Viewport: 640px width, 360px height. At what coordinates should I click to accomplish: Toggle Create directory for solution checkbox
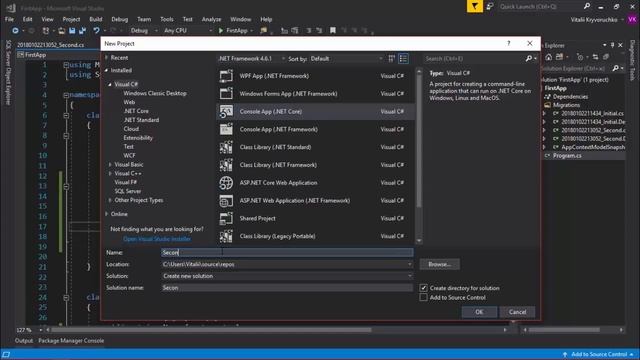[x=423, y=288]
